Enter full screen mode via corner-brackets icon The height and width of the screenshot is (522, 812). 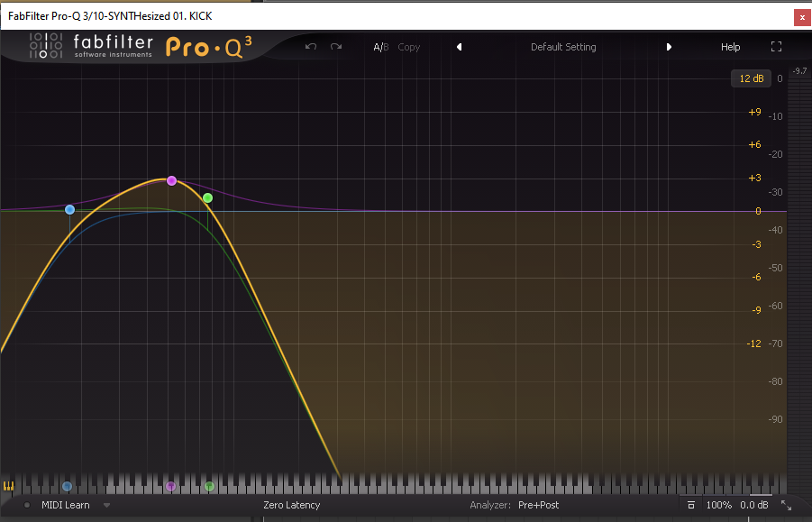point(777,47)
